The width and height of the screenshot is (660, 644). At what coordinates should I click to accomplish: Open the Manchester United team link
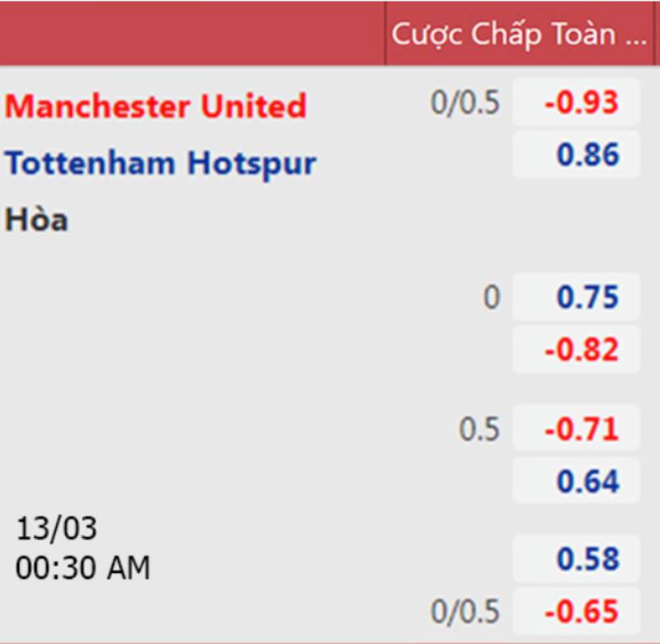(x=156, y=106)
